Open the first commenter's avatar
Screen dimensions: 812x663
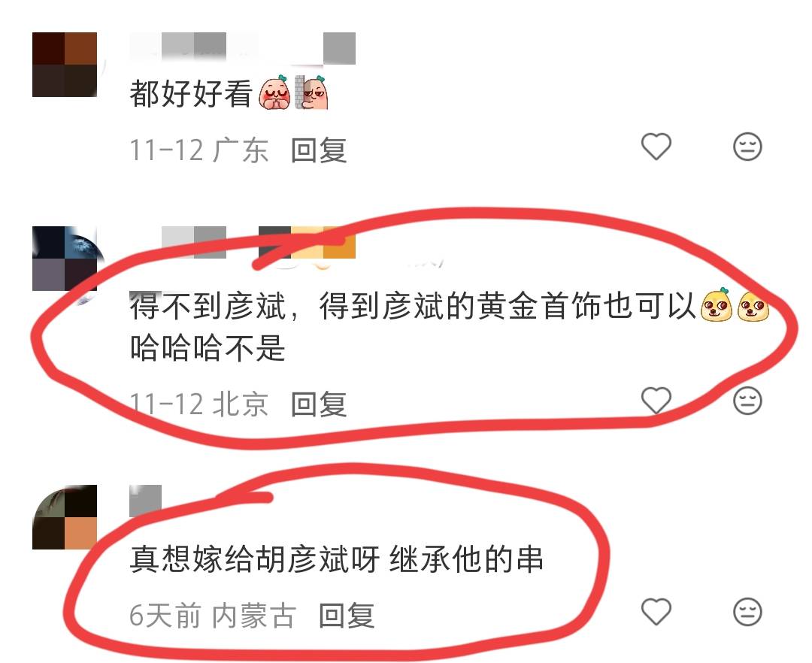pyautogui.click(x=65, y=65)
